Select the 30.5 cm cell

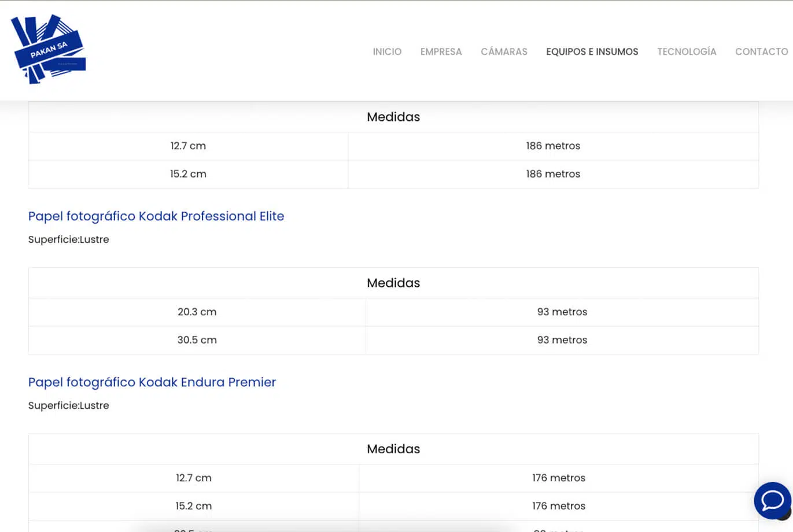coord(197,340)
